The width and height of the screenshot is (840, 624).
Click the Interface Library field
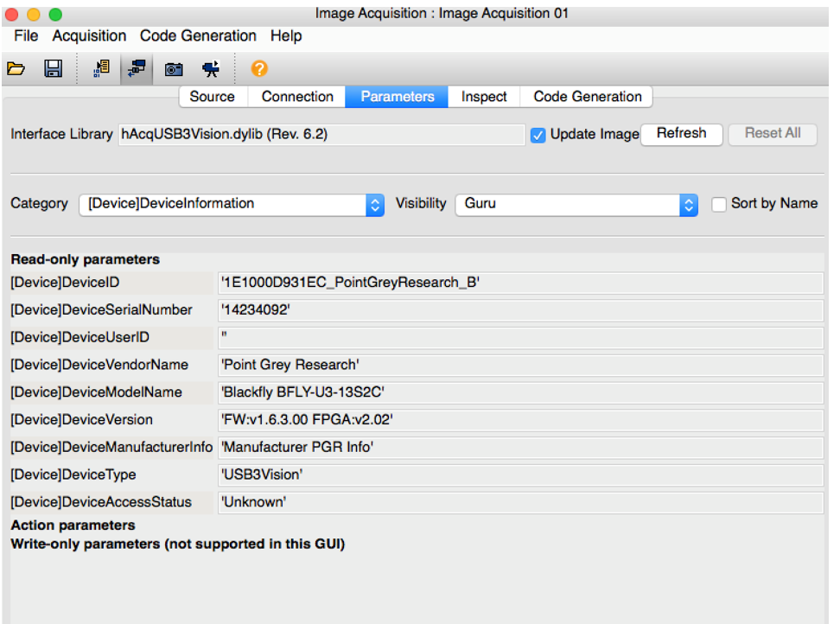pos(321,135)
